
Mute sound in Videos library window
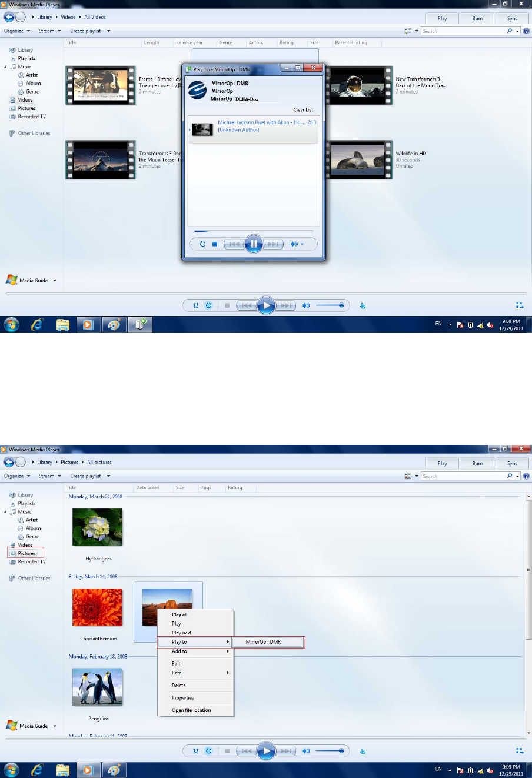(306, 305)
